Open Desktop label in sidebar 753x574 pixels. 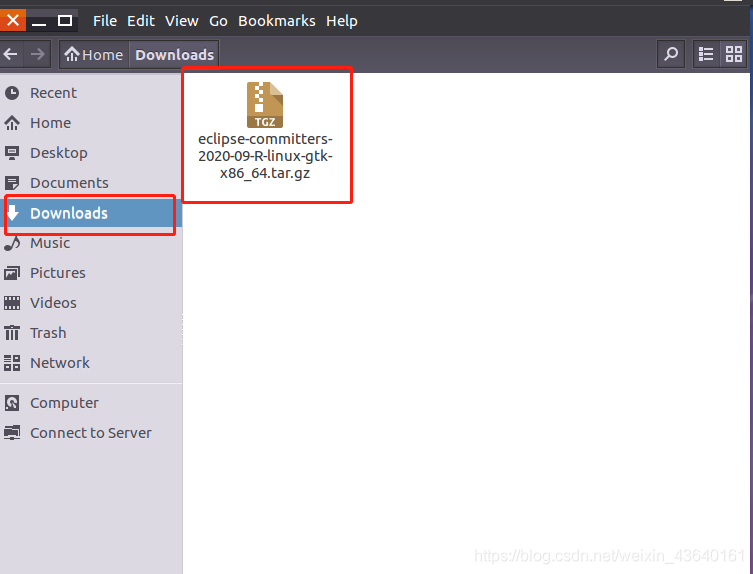coord(59,153)
